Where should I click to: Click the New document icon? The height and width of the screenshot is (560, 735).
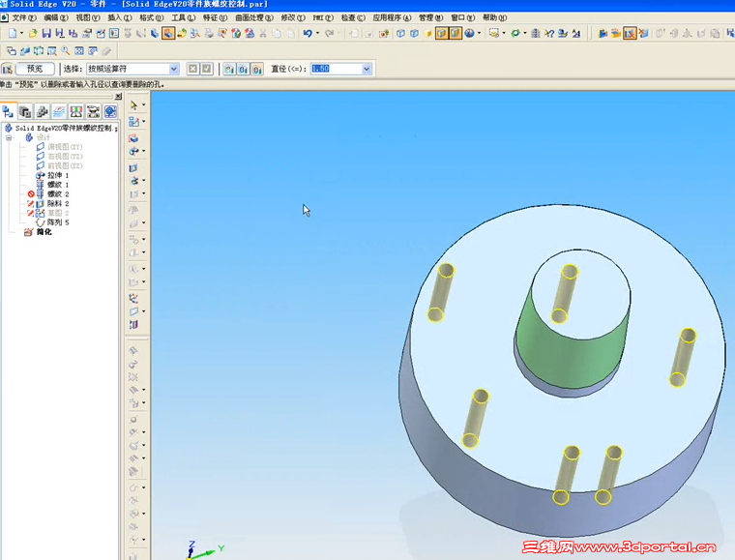(x=13, y=33)
